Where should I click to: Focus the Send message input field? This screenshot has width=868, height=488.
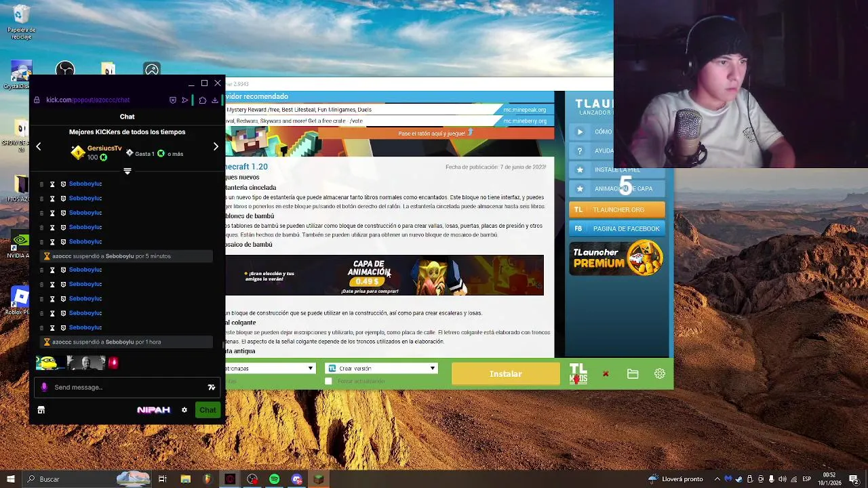pos(127,387)
